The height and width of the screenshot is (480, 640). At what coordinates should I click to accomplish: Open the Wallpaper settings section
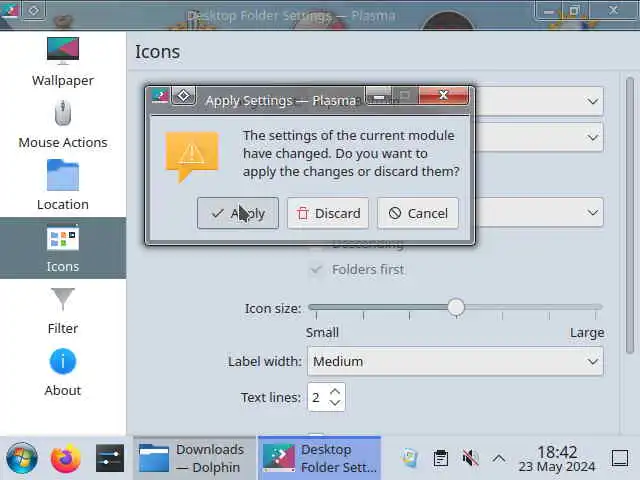click(63, 62)
